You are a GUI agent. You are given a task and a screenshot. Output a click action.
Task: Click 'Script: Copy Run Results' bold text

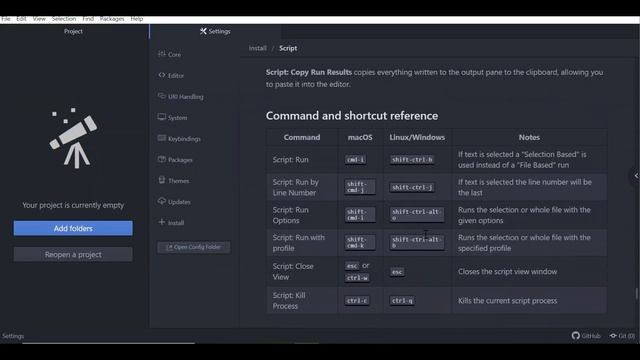tap(309, 72)
